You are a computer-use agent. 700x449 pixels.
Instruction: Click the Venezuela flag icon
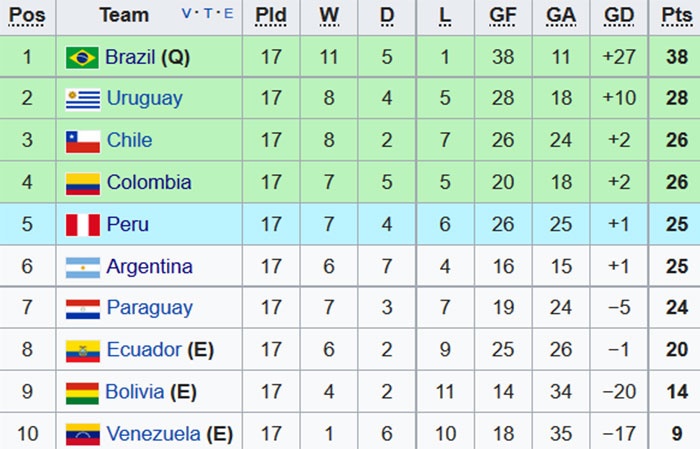pyautogui.click(x=82, y=434)
